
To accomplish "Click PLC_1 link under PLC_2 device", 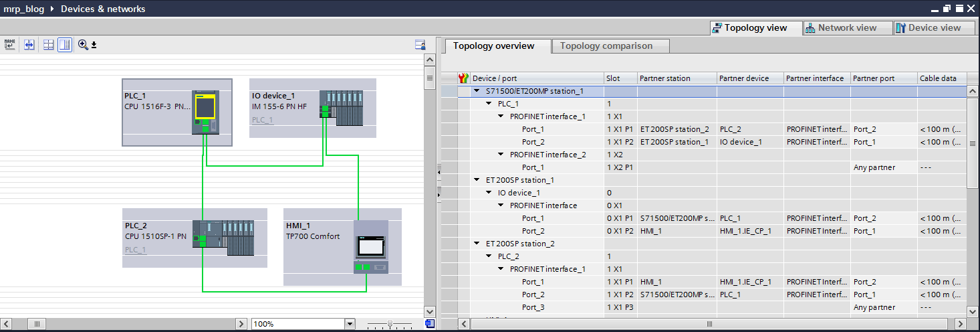I will 135,250.
